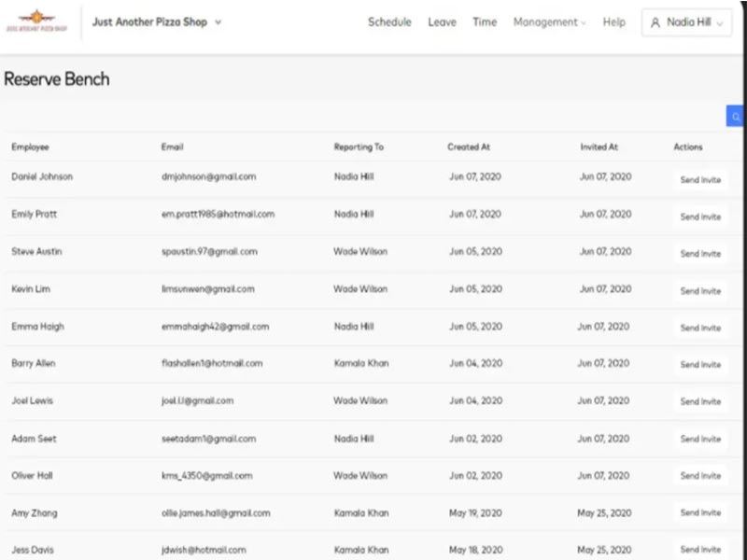Click Emma Haigh's email address

[215, 327]
